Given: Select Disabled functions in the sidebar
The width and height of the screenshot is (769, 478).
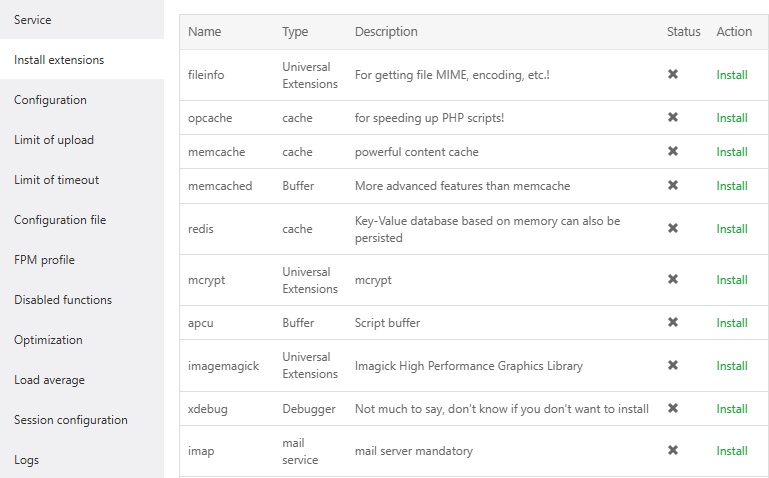Looking at the screenshot, I should point(63,300).
